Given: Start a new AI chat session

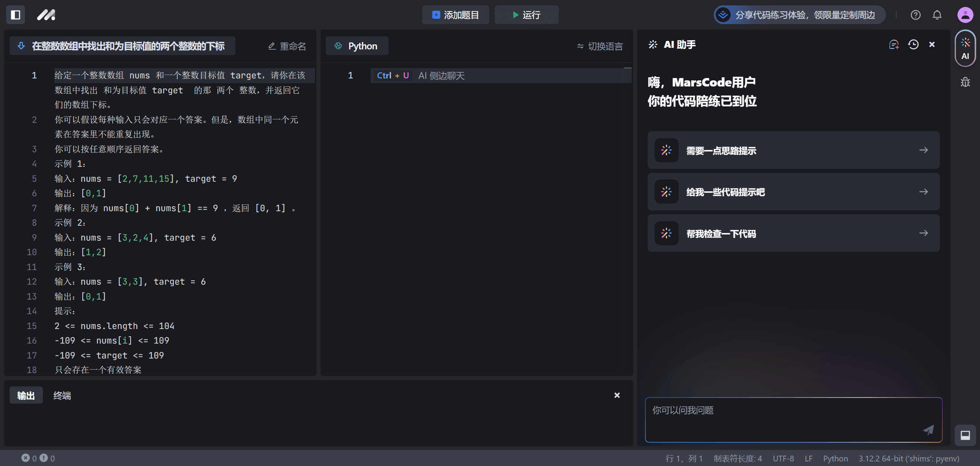Looking at the screenshot, I should (893, 45).
